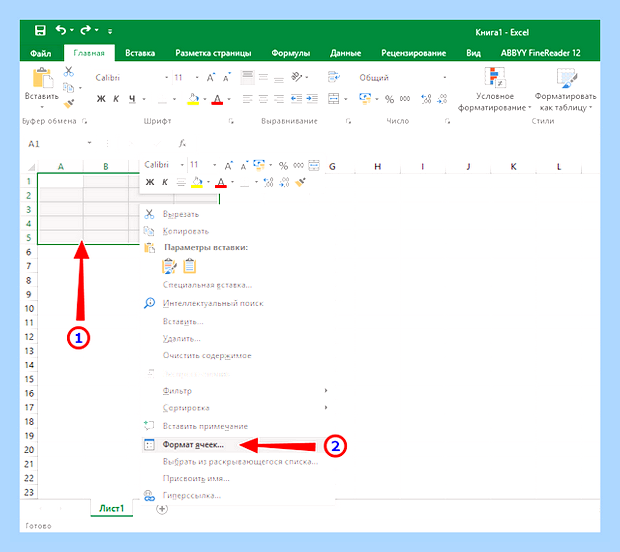Click insert function fx icon
Screen dimensions: 620x552
pos(182,143)
